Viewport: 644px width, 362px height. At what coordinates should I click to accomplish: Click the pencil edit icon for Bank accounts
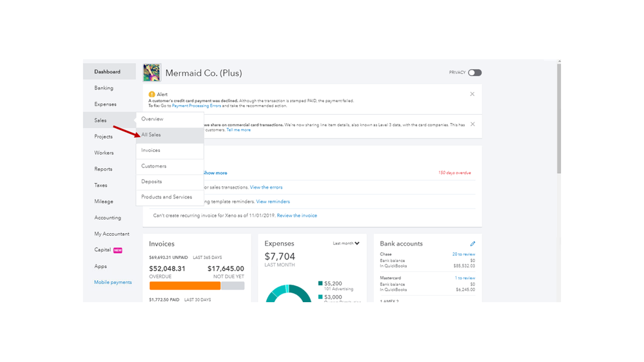point(473,243)
